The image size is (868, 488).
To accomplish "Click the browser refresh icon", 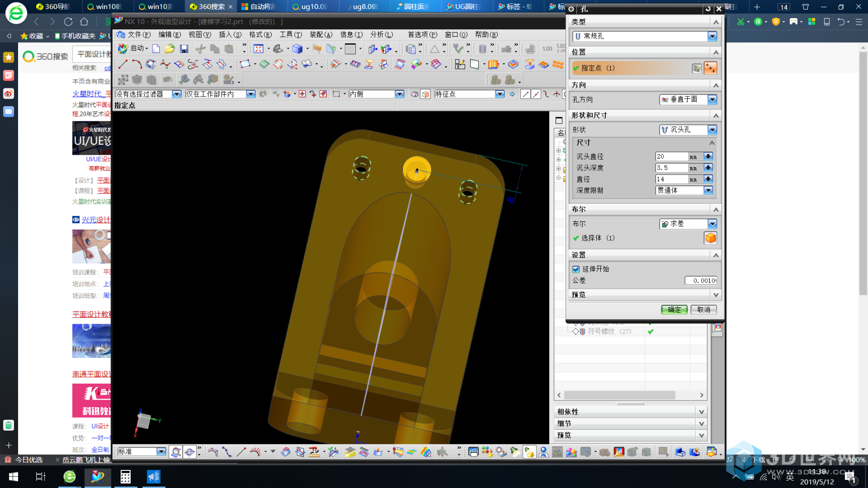I will 68,22.
